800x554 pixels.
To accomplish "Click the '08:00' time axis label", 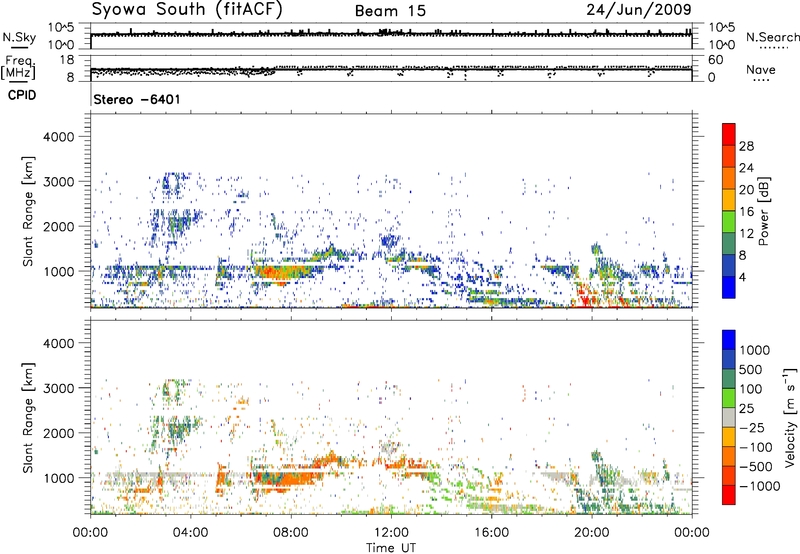I will 291,533.
